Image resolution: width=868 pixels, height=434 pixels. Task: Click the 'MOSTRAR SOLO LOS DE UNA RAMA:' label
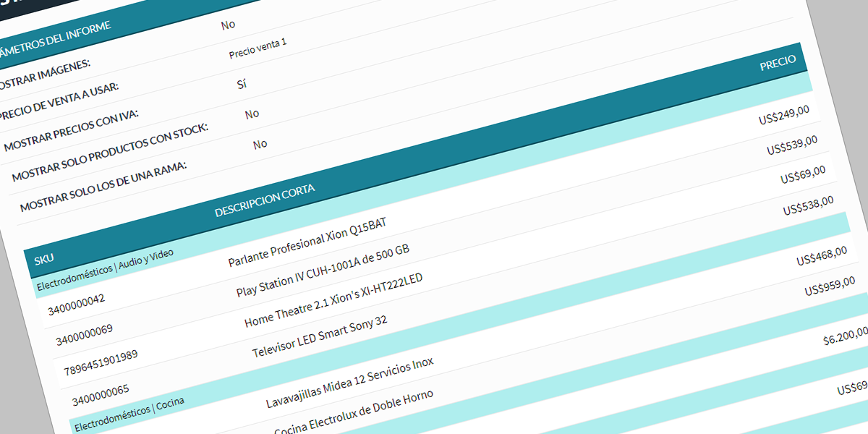pyautogui.click(x=103, y=186)
